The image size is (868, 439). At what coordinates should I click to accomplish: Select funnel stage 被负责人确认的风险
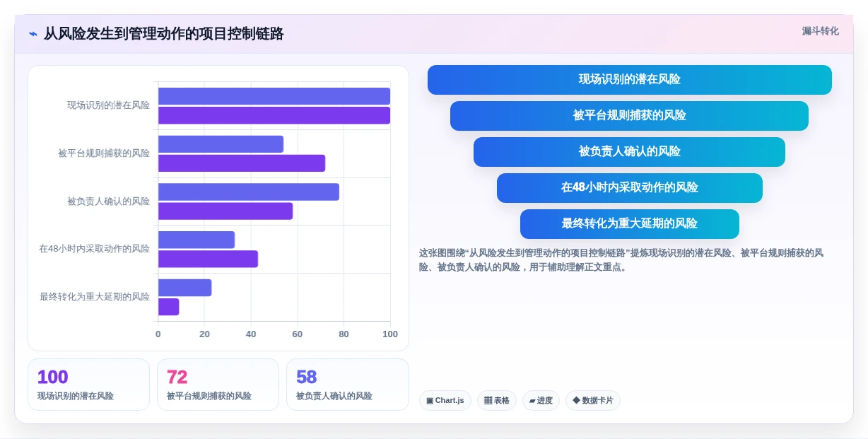629,152
